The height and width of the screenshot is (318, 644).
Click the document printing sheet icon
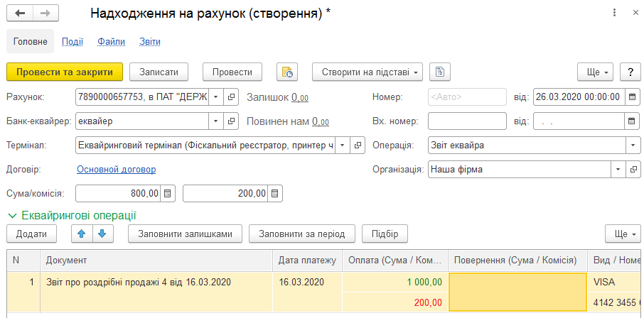click(440, 72)
